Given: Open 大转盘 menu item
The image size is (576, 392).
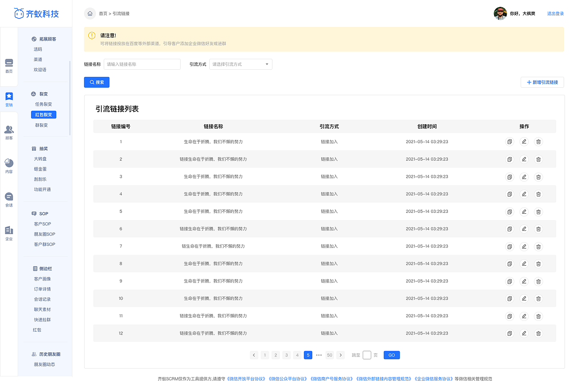Looking at the screenshot, I should [x=40, y=159].
